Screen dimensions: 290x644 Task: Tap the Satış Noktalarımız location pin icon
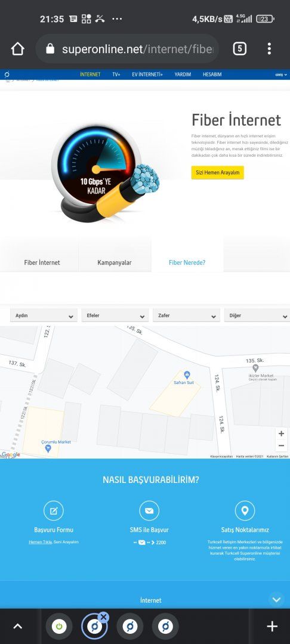pos(245,511)
